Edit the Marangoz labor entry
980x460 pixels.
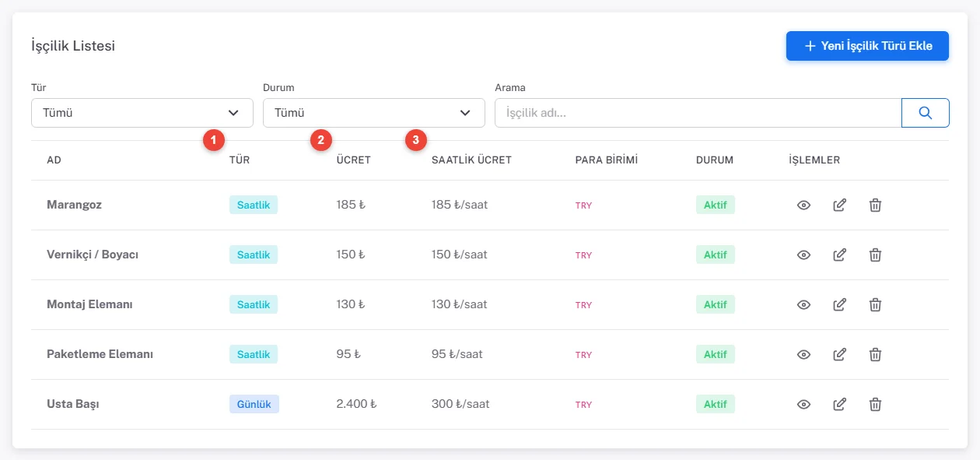point(840,205)
